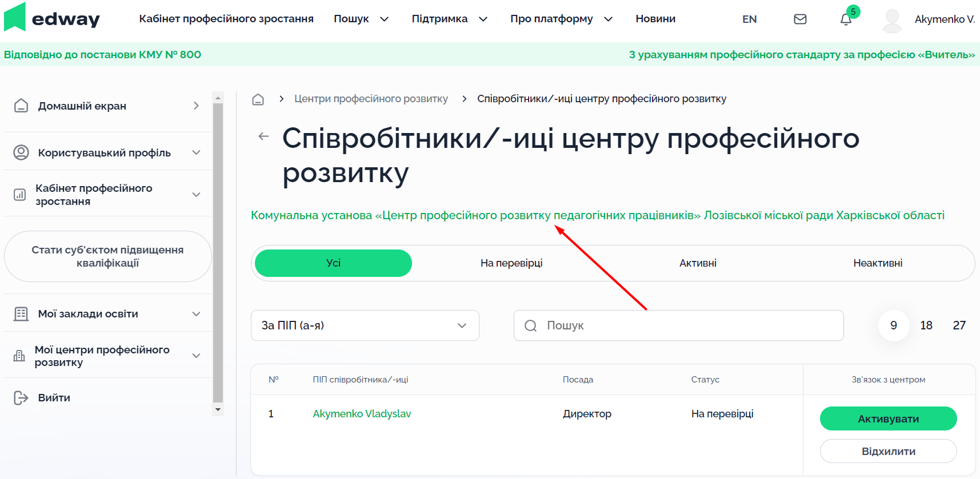Show 18 items per page
This screenshot has width=980, height=479.
926,325
